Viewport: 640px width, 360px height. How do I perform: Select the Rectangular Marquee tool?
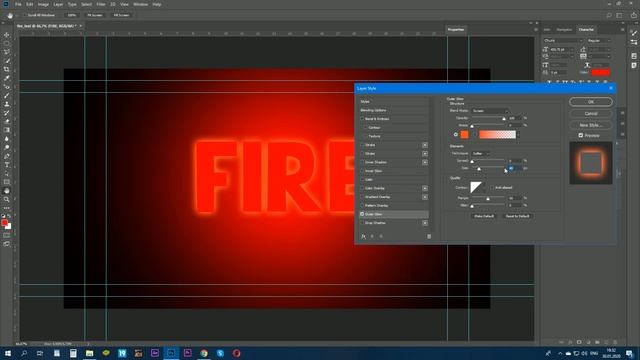click(7, 44)
